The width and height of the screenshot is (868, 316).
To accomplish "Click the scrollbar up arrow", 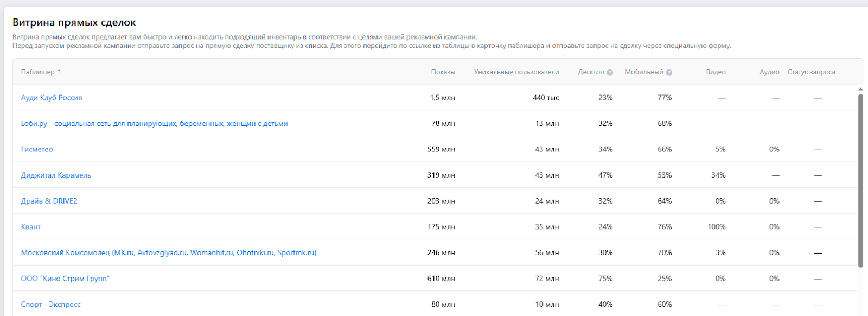I will click(x=860, y=89).
